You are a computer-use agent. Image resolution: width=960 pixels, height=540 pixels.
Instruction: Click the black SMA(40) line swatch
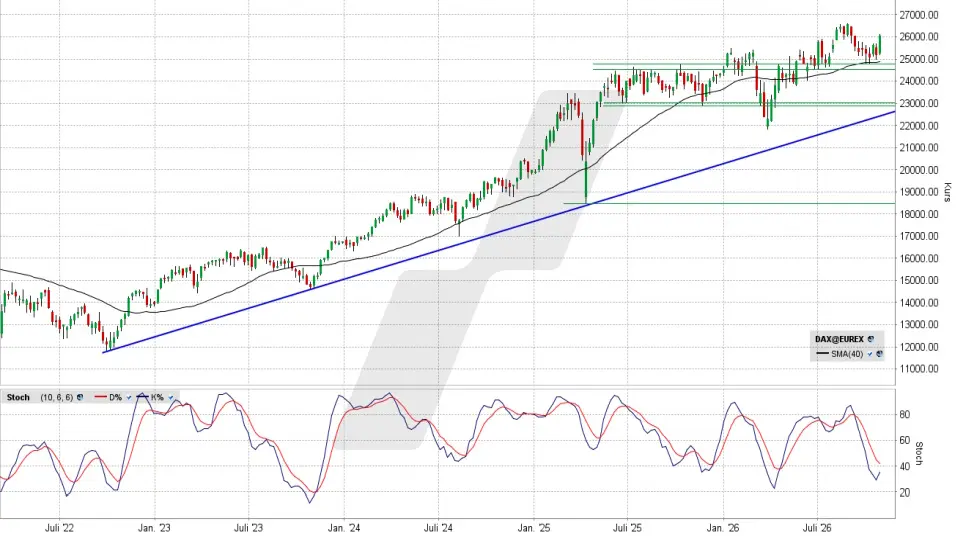[x=822, y=353]
